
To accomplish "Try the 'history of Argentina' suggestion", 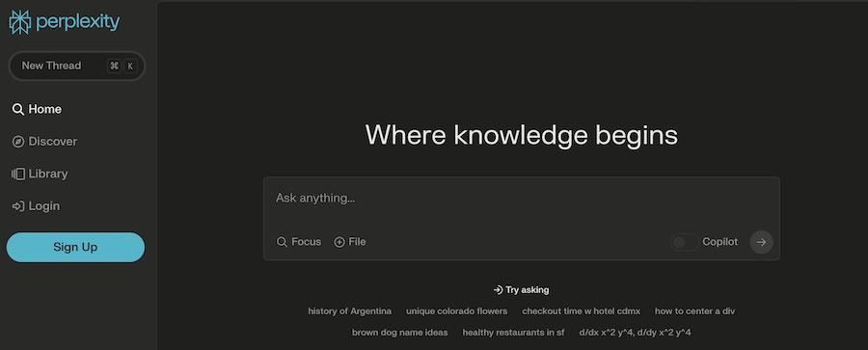I will point(350,311).
